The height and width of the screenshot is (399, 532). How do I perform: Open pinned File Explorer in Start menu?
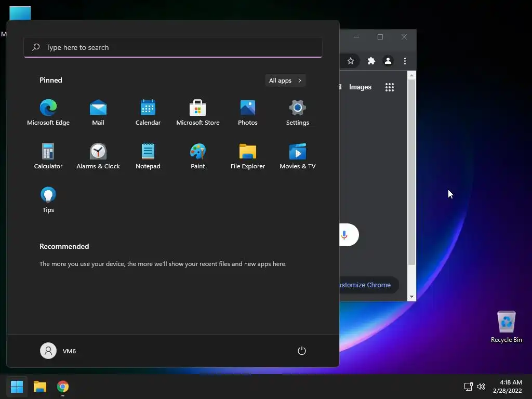248,156
